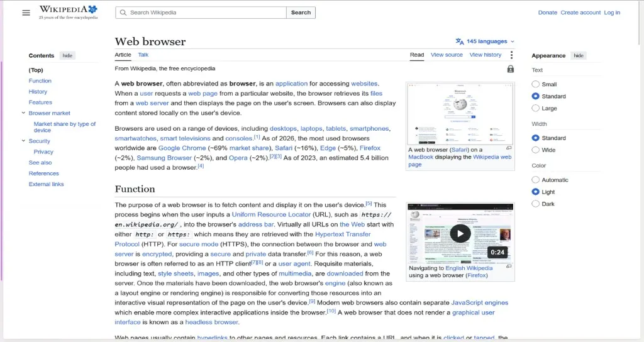Open the 145 languages dropdown
The width and height of the screenshot is (644, 342).
(x=485, y=41)
